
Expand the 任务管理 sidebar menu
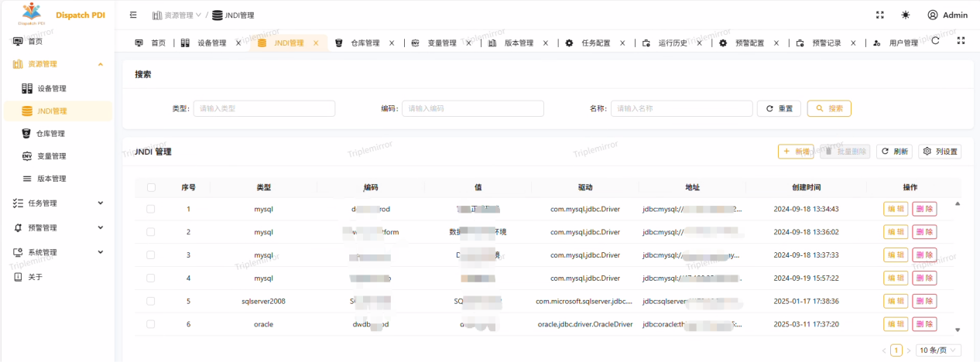pyautogui.click(x=58, y=203)
